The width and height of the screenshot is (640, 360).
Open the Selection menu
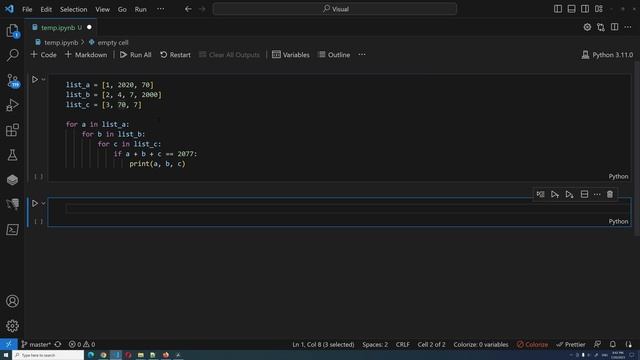pyautogui.click(x=73, y=9)
